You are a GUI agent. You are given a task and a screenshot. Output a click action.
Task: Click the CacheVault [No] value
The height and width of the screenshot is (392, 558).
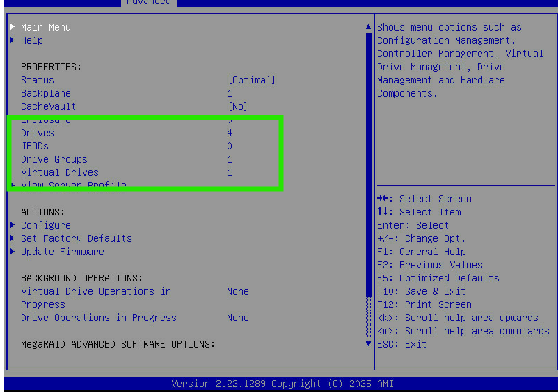tap(238, 106)
